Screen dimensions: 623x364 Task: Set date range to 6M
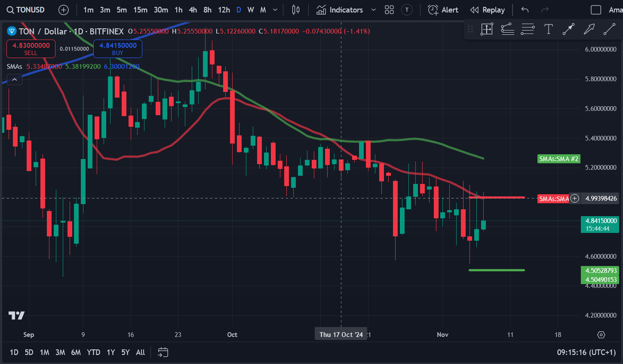click(76, 352)
